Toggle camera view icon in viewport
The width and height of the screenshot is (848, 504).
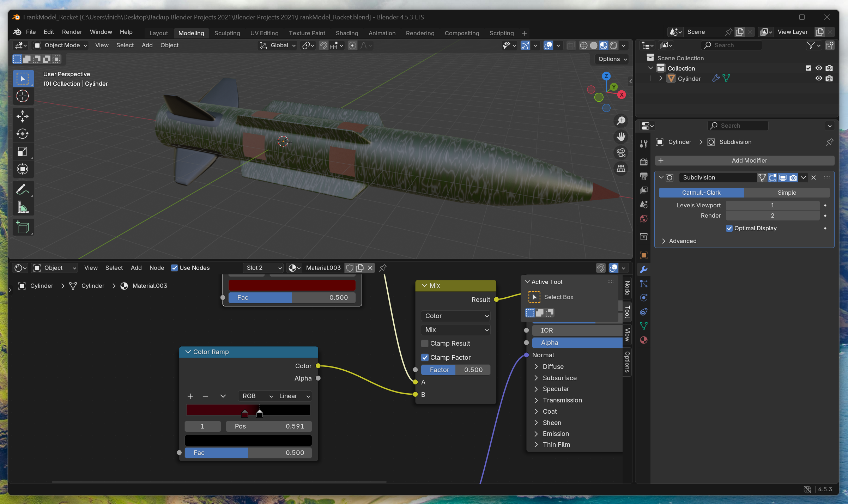pos(621,153)
